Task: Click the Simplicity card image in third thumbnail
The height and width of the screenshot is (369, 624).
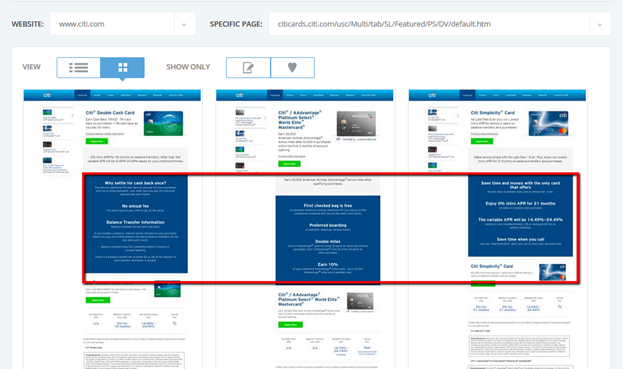Action: tap(548, 123)
